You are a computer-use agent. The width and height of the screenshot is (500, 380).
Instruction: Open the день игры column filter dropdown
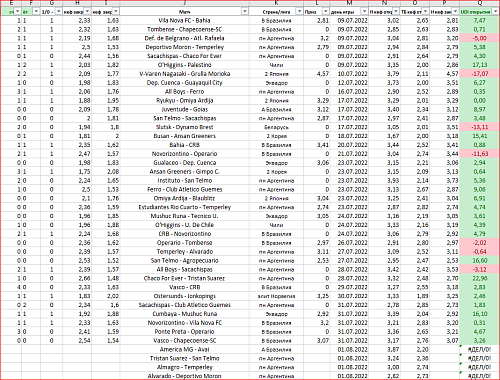(364, 12)
